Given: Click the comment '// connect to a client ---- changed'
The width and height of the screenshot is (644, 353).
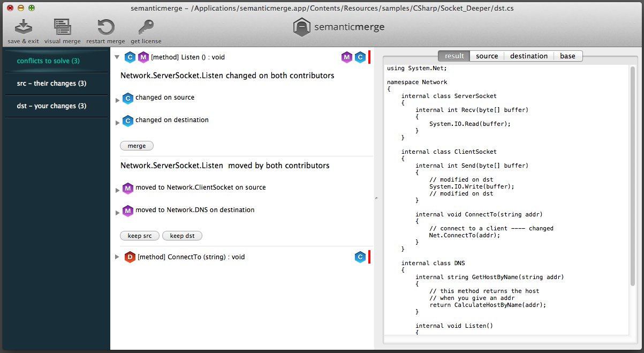Looking at the screenshot, I should [491, 228].
